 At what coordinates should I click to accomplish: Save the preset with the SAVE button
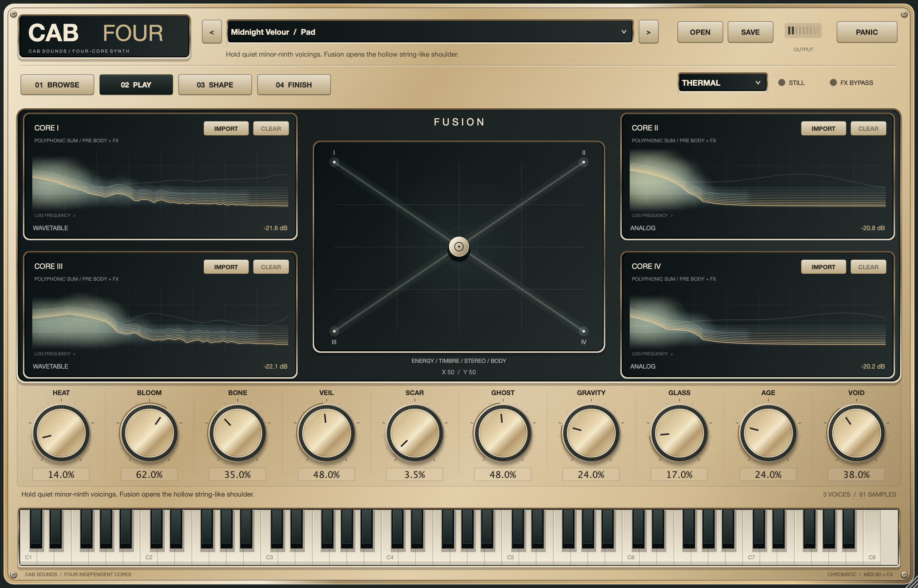point(750,32)
